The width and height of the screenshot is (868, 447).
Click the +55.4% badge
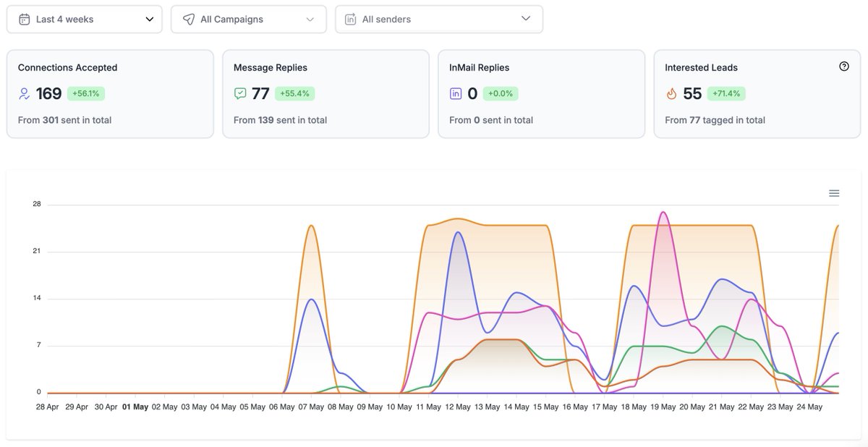pyautogui.click(x=295, y=93)
